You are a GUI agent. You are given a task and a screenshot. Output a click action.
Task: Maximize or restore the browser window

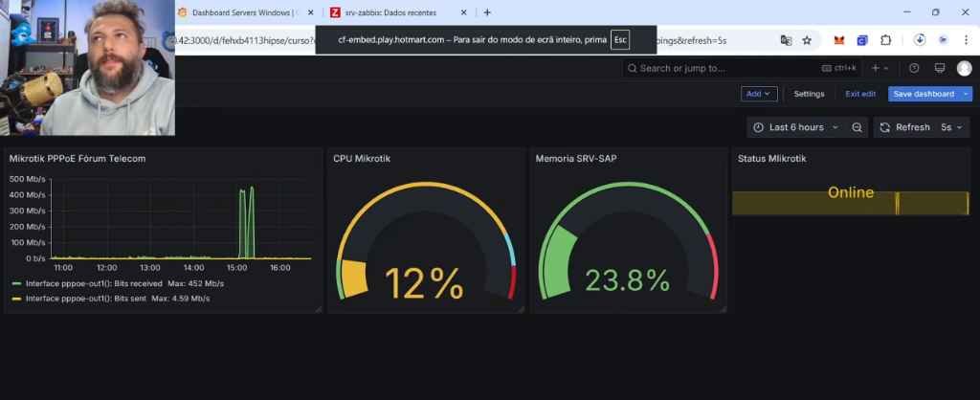pyautogui.click(x=936, y=12)
